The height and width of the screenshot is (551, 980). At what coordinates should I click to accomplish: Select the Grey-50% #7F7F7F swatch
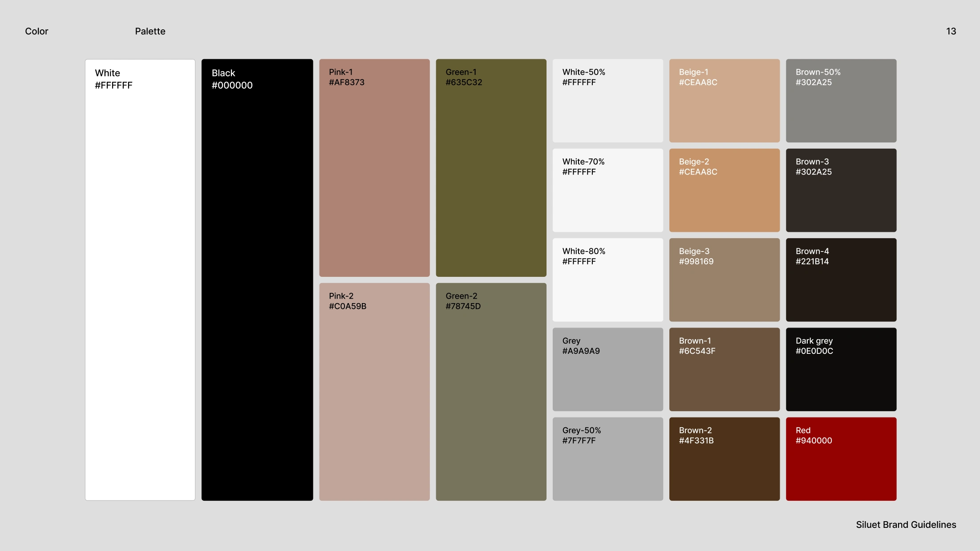[607, 459]
